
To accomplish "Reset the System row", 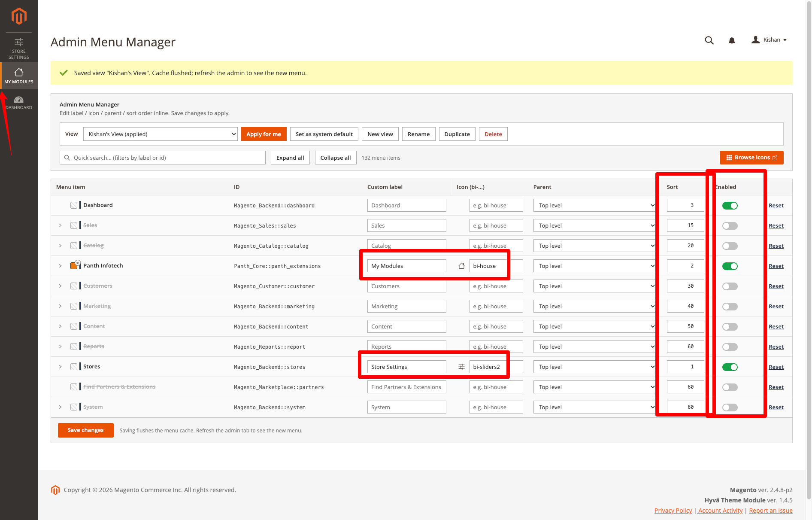I will pos(776,407).
